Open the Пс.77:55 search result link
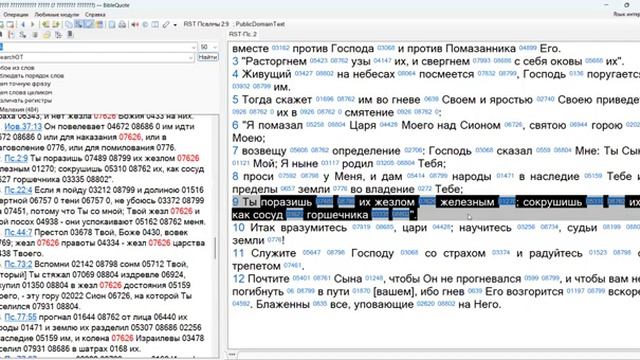This screenshot has height=360, width=640. pos(20,317)
